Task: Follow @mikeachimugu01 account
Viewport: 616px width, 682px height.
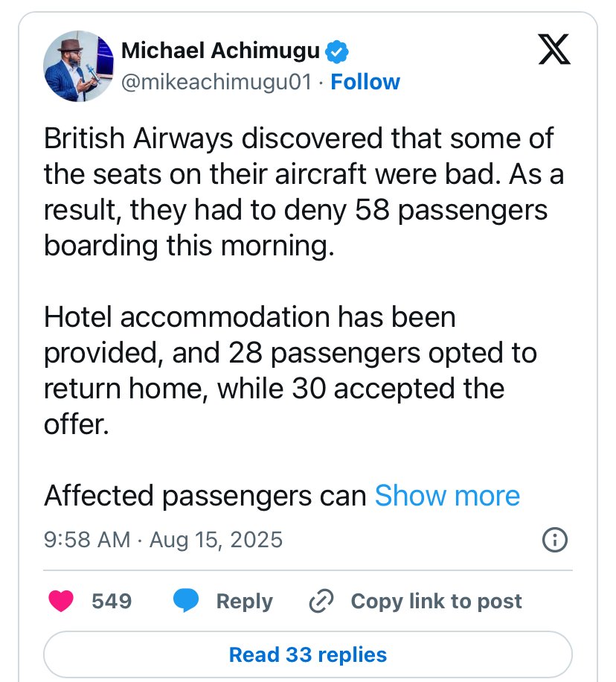Action: pos(365,82)
